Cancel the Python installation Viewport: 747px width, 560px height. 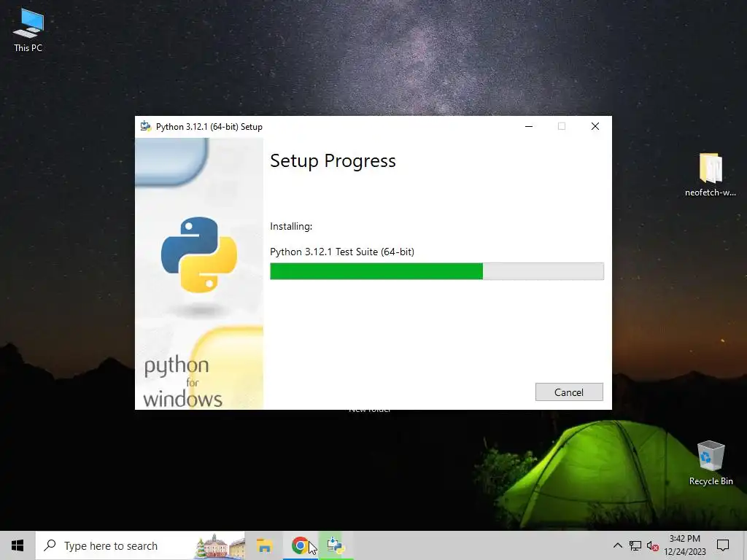point(569,392)
